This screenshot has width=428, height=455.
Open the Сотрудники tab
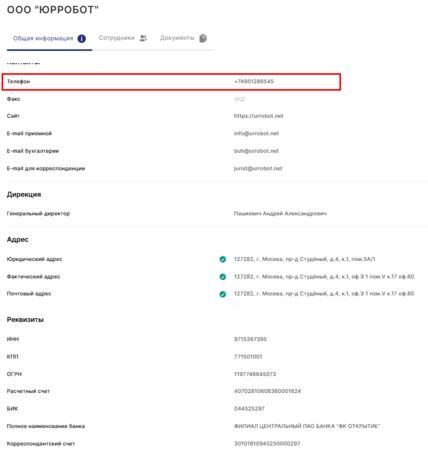click(123, 38)
